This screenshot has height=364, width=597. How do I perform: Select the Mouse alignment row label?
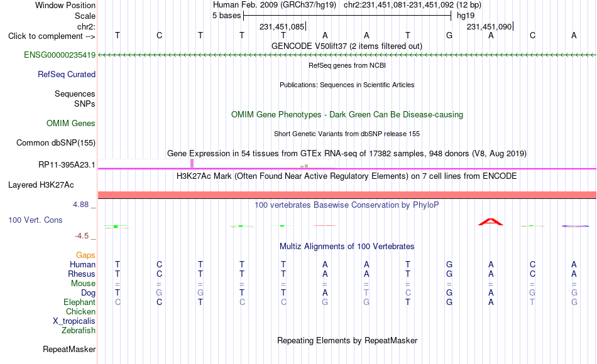pos(83,284)
